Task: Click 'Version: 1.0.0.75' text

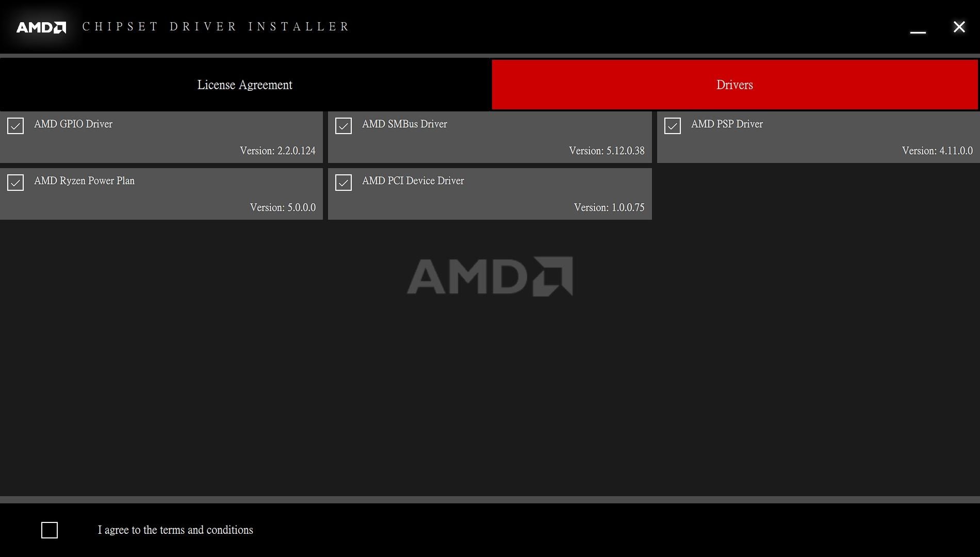Action: pyautogui.click(x=609, y=207)
